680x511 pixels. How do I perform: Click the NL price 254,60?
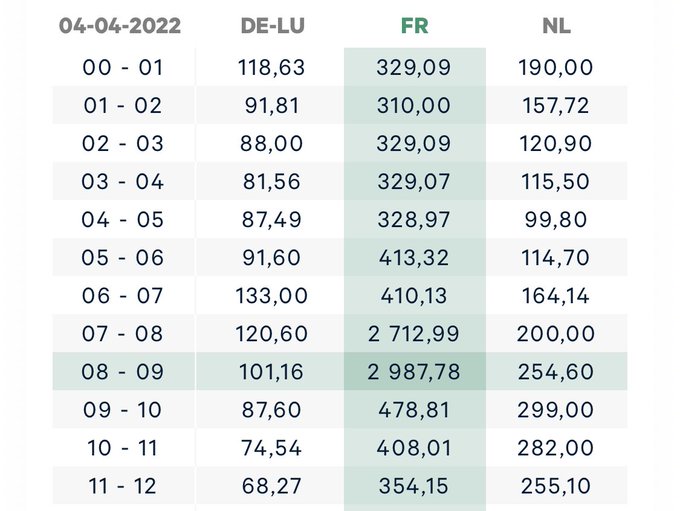tap(557, 372)
